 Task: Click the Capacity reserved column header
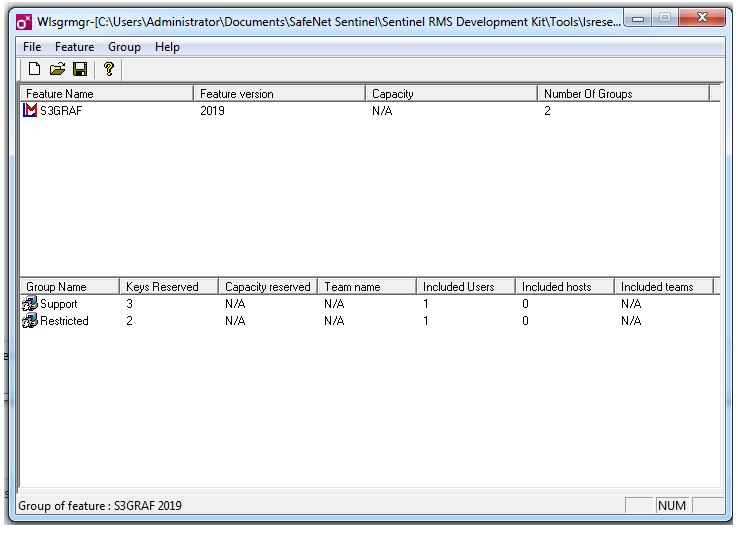point(268,287)
